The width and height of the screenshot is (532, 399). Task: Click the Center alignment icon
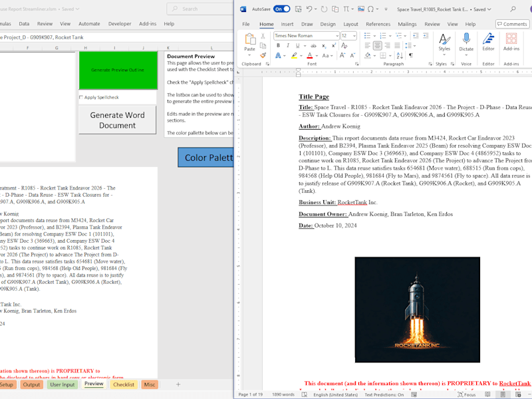click(x=377, y=45)
